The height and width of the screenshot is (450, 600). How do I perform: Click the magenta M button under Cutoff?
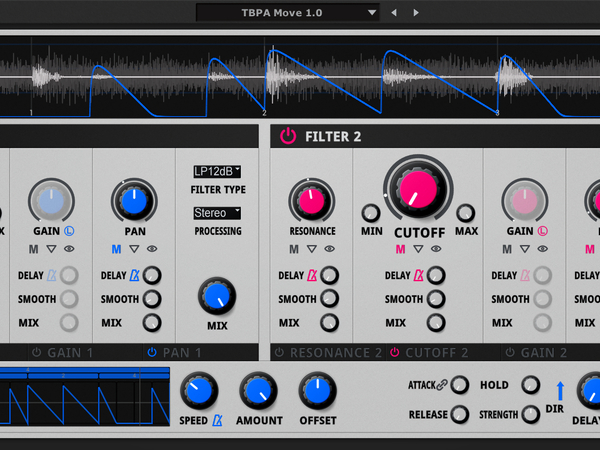pos(400,249)
